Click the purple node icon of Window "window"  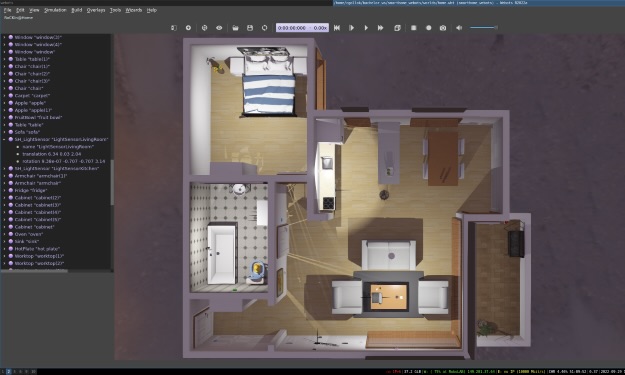pos(11,52)
